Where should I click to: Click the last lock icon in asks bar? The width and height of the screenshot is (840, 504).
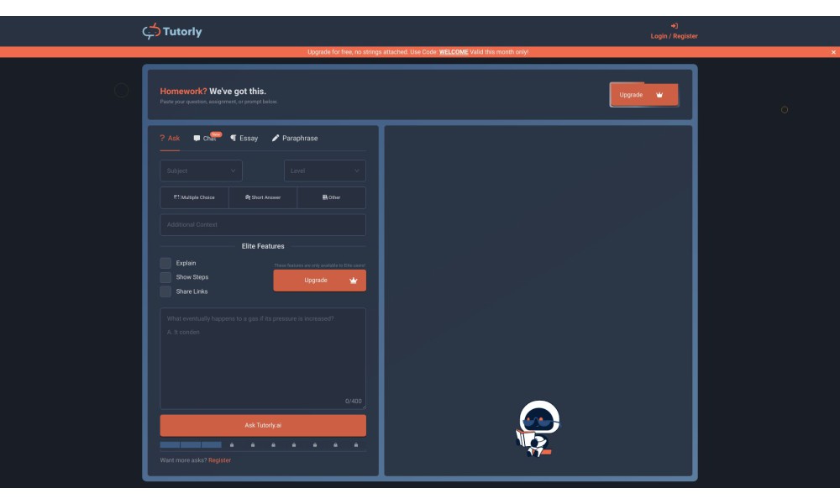tap(355, 445)
